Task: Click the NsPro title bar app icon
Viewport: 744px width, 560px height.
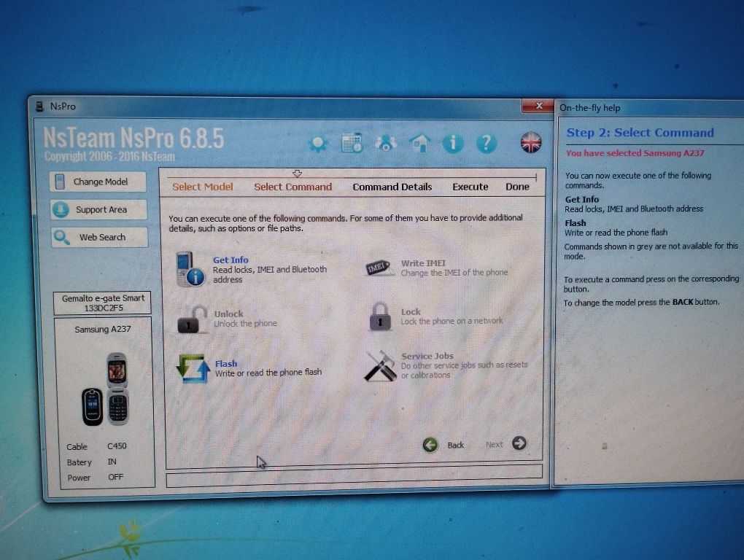Action: pyautogui.click(x=40, y=106)
